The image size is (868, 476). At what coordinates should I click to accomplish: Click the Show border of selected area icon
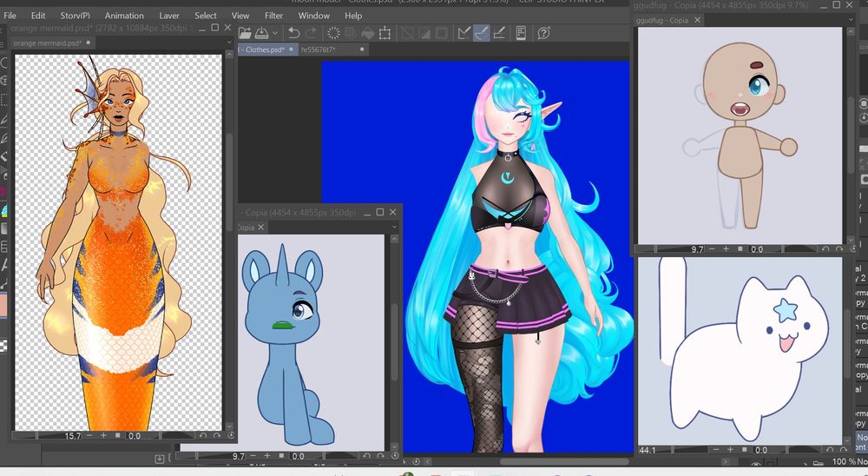coord(442,33)
